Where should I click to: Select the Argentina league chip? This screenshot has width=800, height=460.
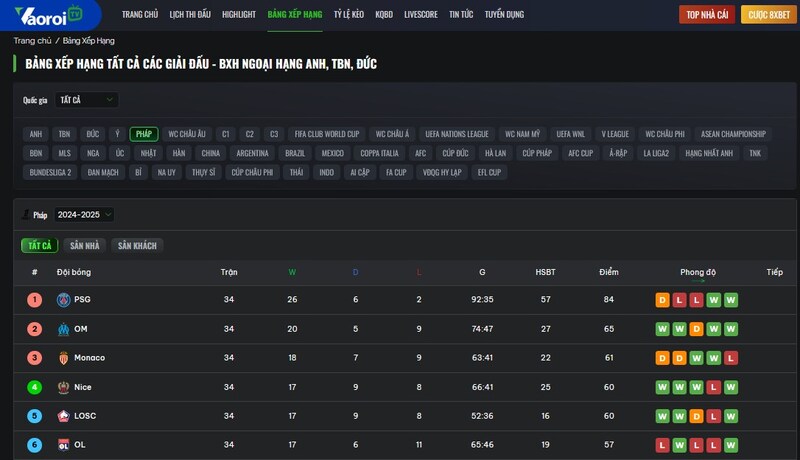coord(253,153)
